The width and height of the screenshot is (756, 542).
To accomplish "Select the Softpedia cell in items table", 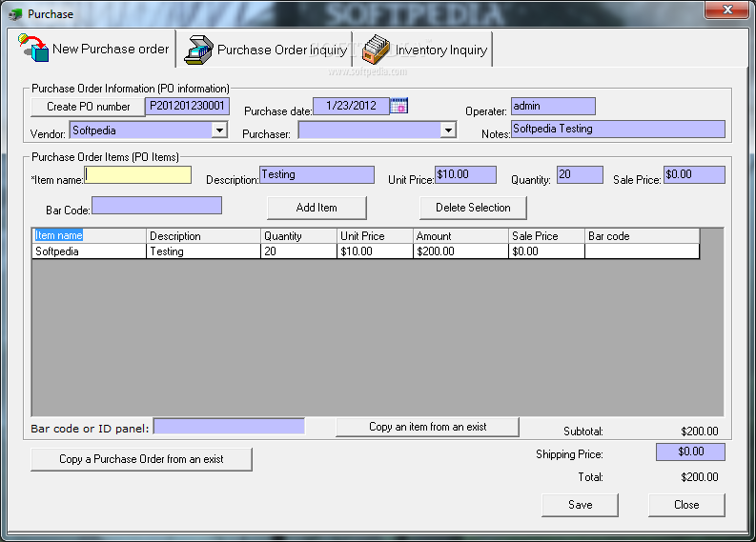I will pos(89,251).
